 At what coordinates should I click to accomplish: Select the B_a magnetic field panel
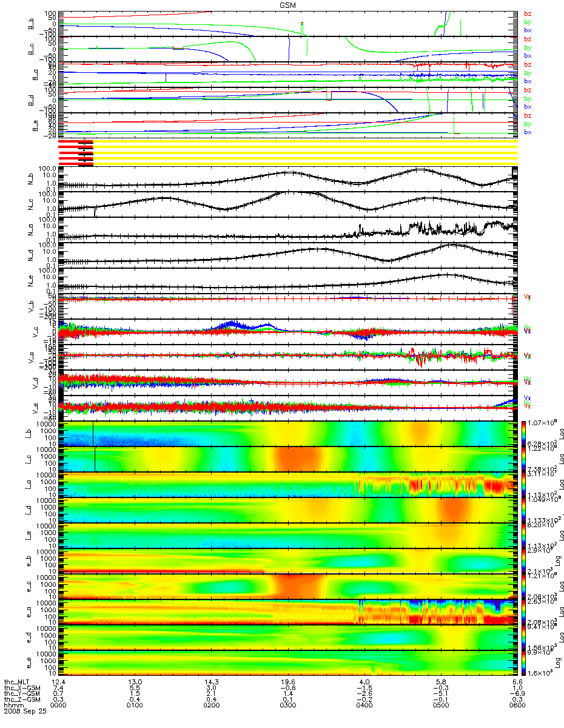click(288, 74)
